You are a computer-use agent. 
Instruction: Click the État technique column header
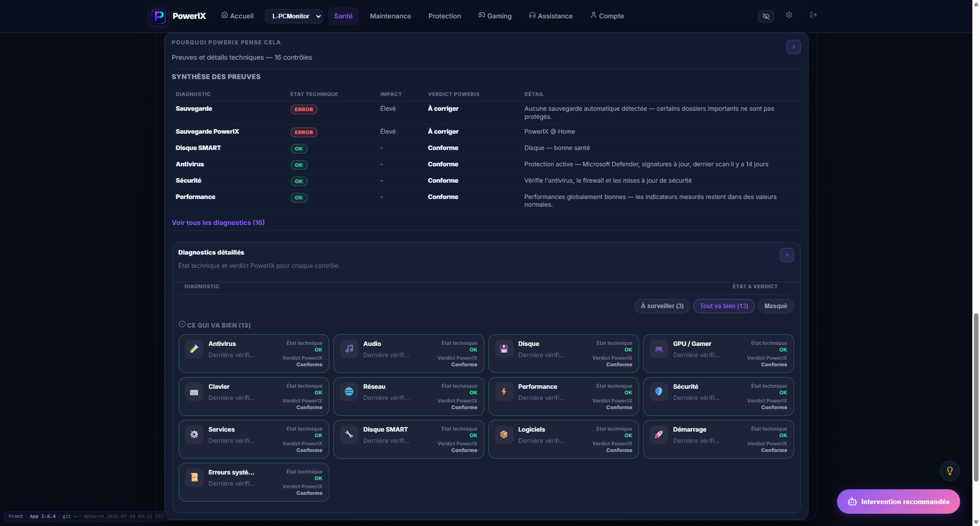(x=314, y=94)
